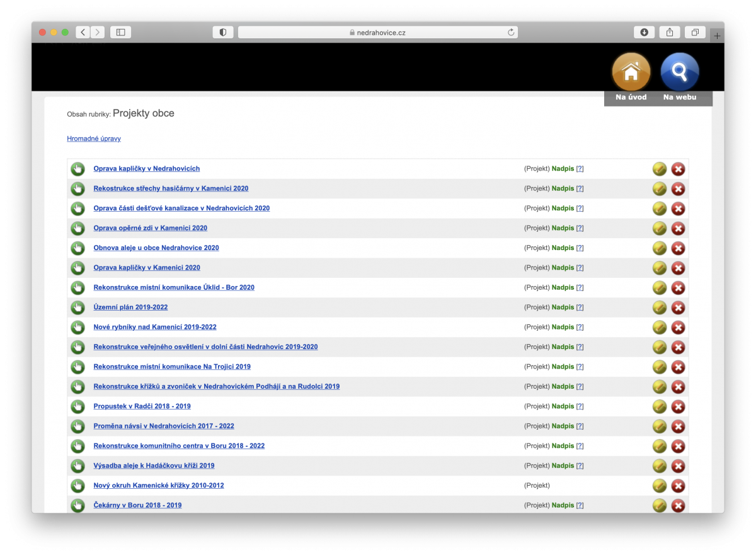Screen dimensions: 756x555
Task: Open the homepage via the "Na úvod" house icon
Action: (630, 71)
